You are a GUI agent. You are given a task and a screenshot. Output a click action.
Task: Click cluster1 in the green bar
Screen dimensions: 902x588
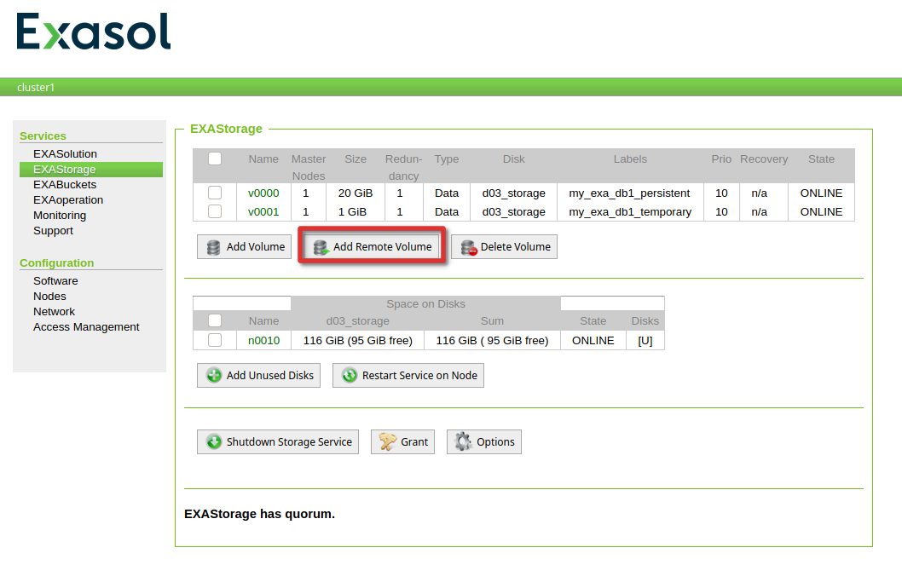[36, 88]
